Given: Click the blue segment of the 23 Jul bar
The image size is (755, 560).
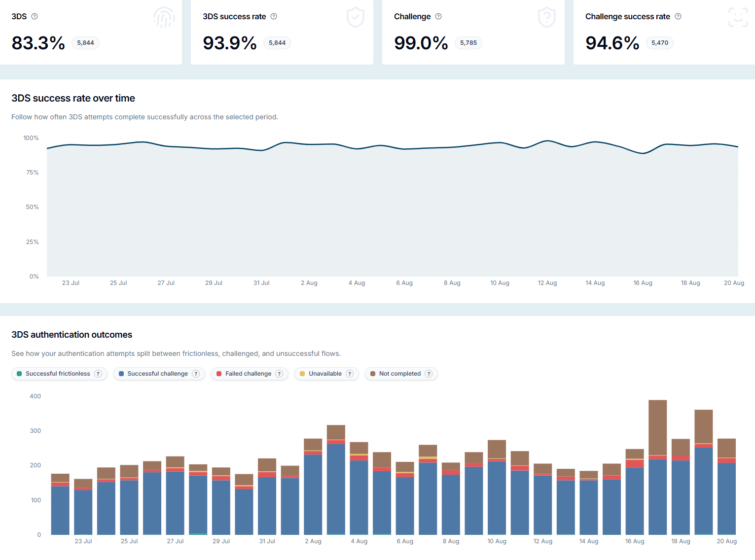Looking at the screenshot, I should pos(83,512).
